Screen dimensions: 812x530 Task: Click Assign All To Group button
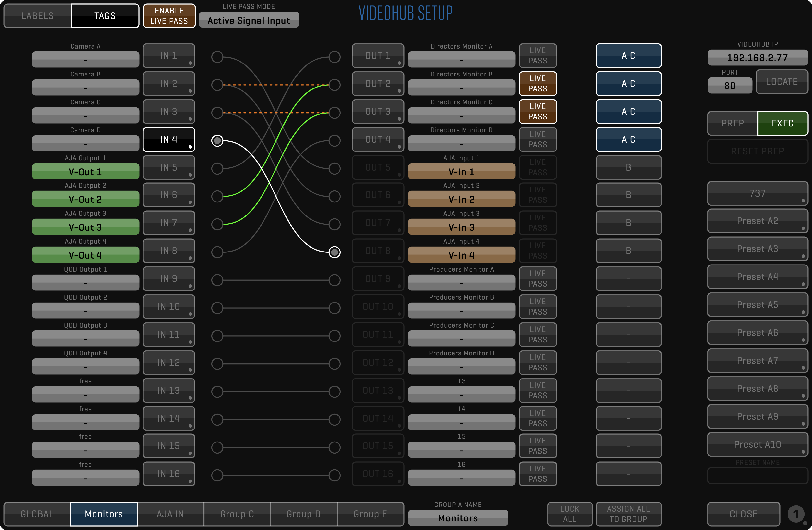(628, 514)
